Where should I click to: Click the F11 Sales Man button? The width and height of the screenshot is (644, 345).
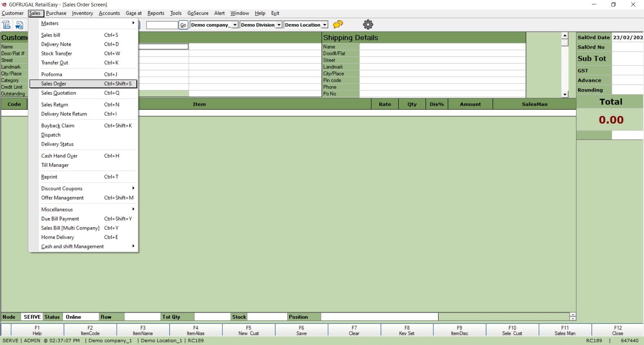tap(565, 330)
